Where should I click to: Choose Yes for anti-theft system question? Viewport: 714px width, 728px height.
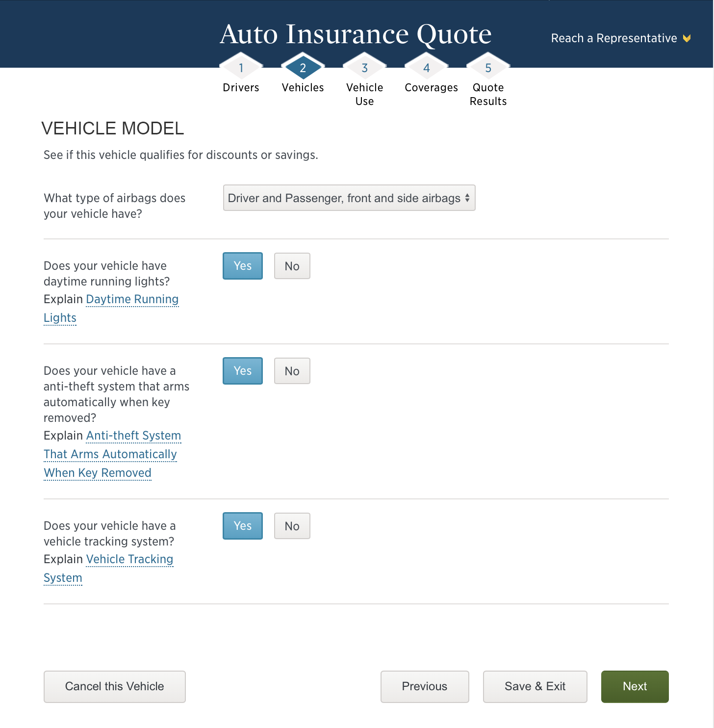coord(242,371)
